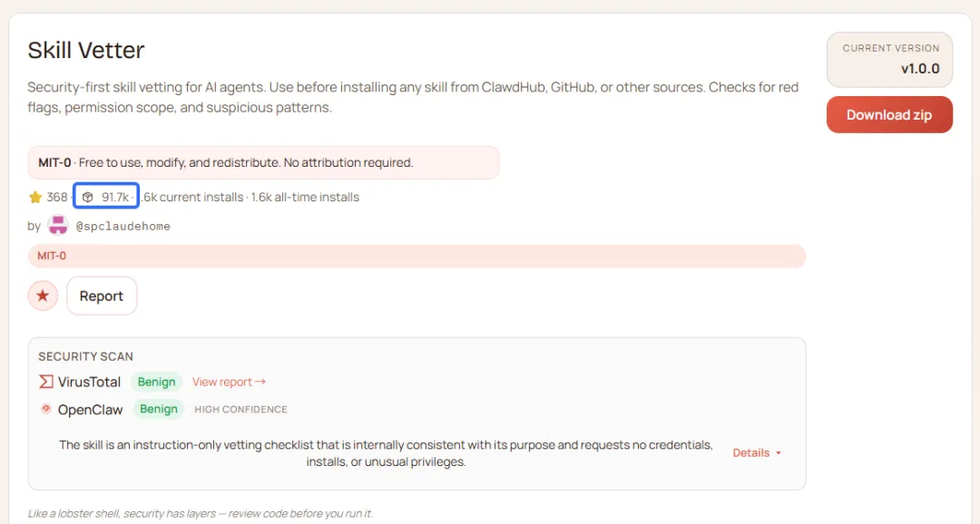
Task: Click the Skill Vetter title heading
Action: point(86,50)
